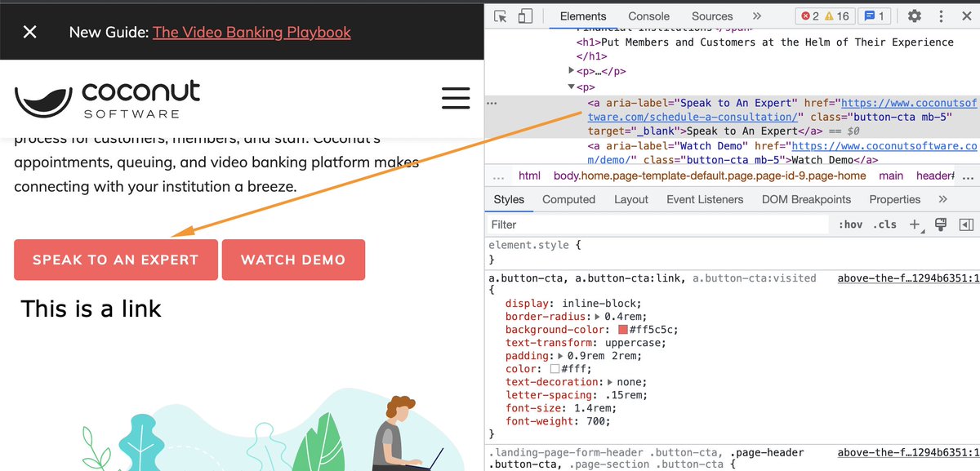Dismiss the New Guide banner with X
Screen dimensions: 980x471
tap(30, 32)
